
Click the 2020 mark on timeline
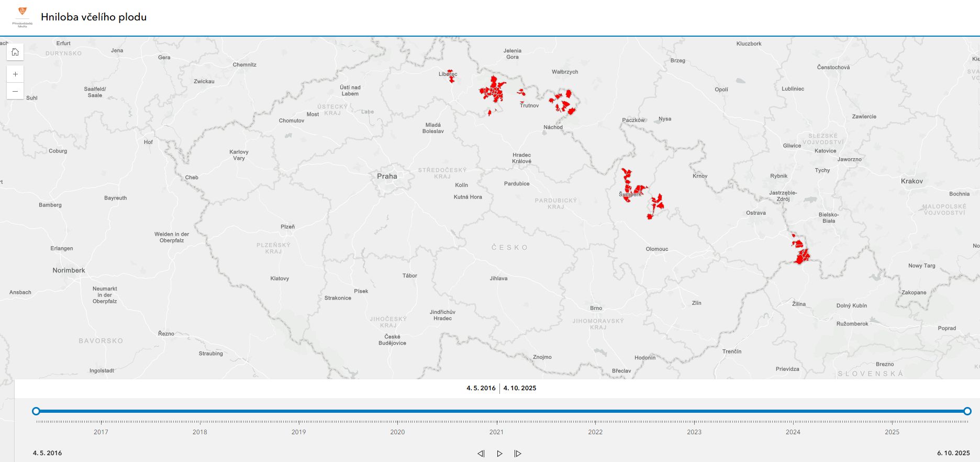coord(397,432)
